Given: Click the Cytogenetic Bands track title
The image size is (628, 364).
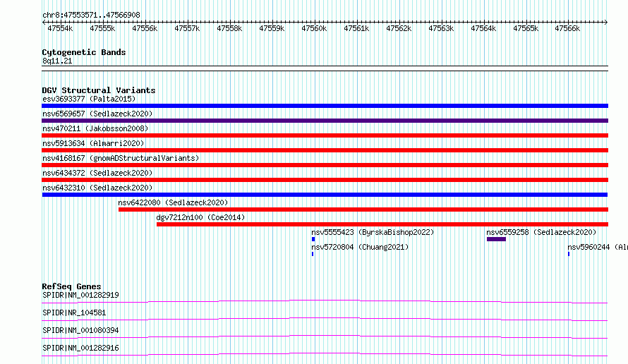Looking at the screenshot, I should click(84, 52).
